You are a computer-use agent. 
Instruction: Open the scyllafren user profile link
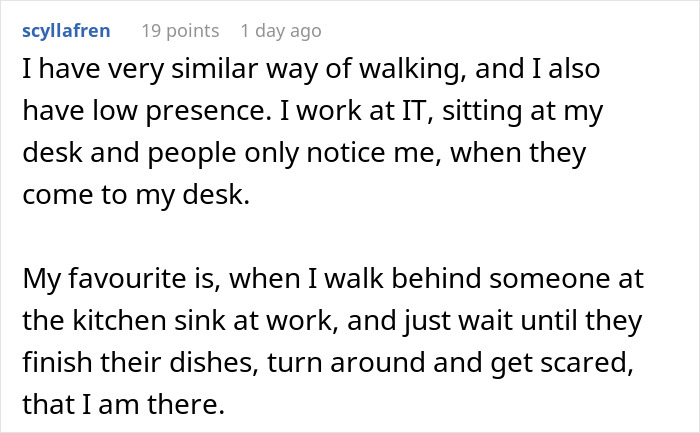click(x=66, y=31)
